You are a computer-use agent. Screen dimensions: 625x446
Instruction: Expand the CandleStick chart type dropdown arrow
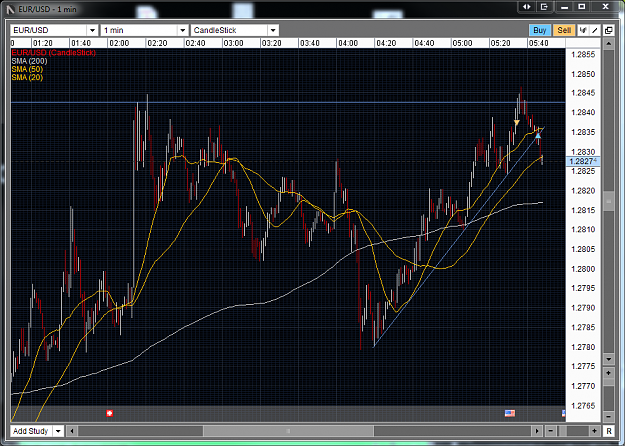(x=273, y=30)
